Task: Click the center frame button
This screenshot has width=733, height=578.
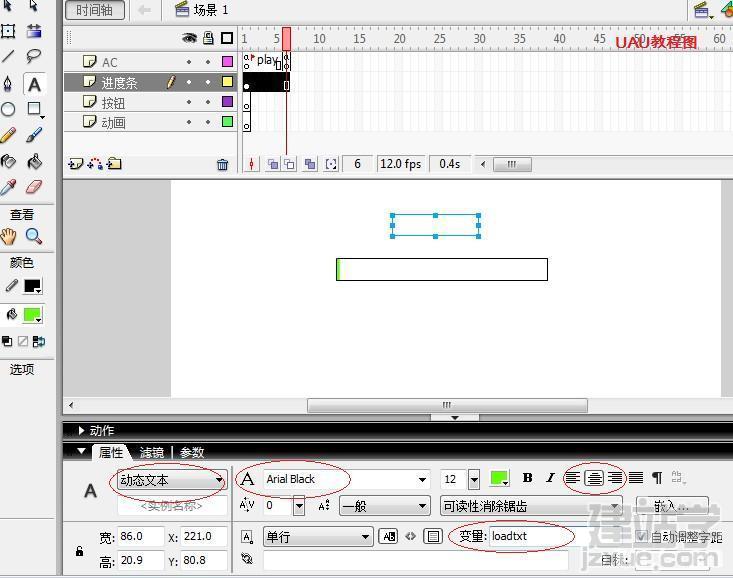Action: point(252,164)
